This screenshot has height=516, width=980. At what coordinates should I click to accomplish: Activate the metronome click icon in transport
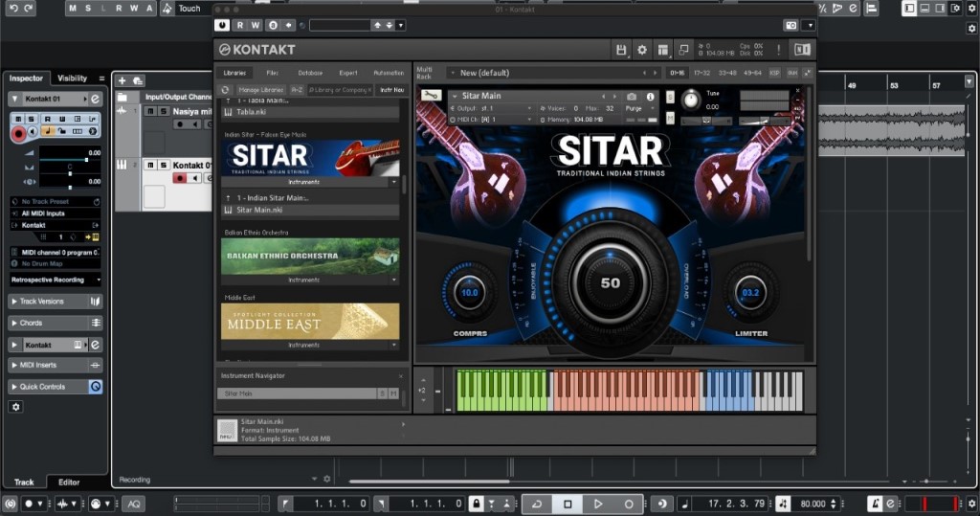[875, 504]
